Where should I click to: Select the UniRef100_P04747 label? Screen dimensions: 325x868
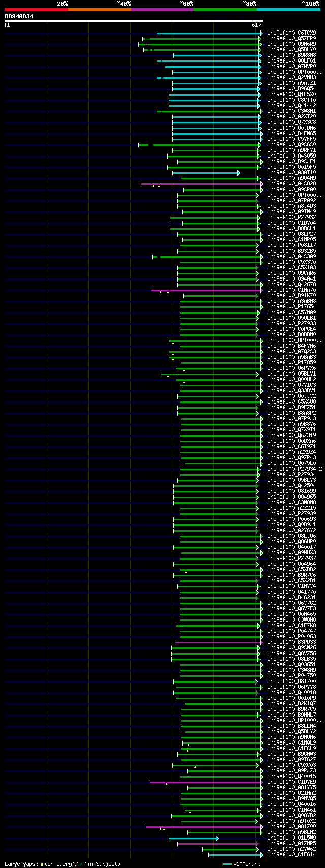click(x=291, y=631)
